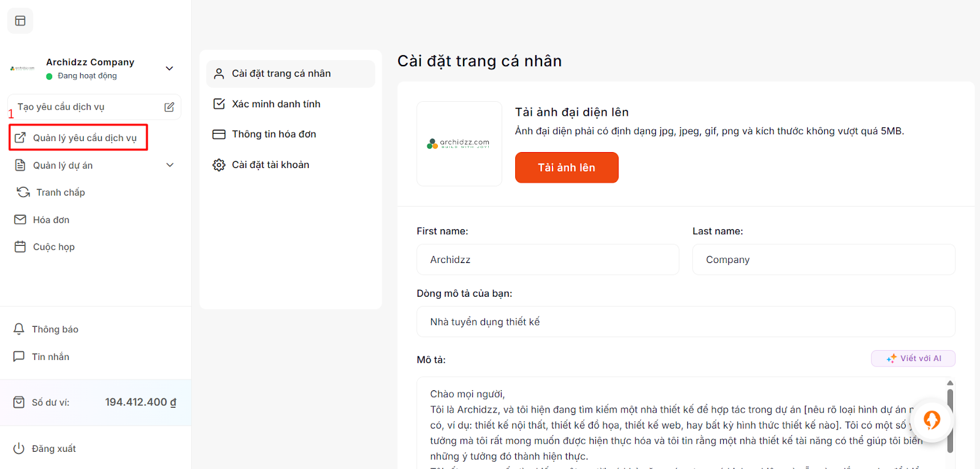Expand the Quản lý dự án submenu
The image size is (980, 469).
[x=170, y=165]
